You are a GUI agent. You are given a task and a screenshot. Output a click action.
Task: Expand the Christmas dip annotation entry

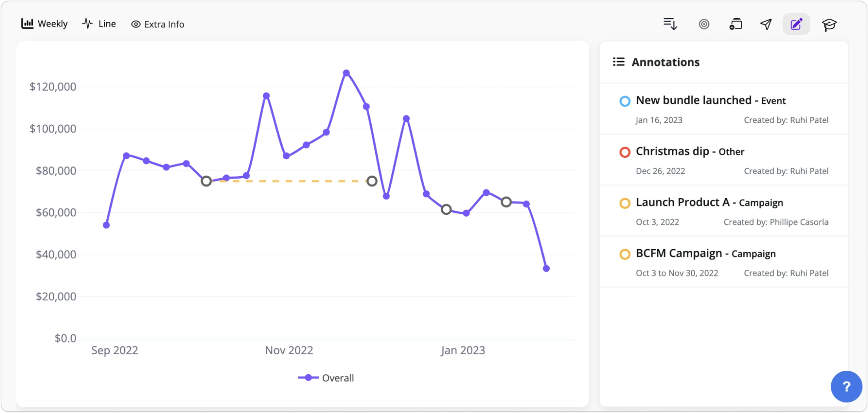[690, 151]
